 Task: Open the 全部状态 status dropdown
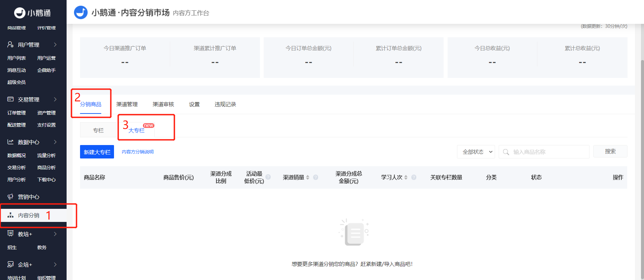tap(476, 152)
